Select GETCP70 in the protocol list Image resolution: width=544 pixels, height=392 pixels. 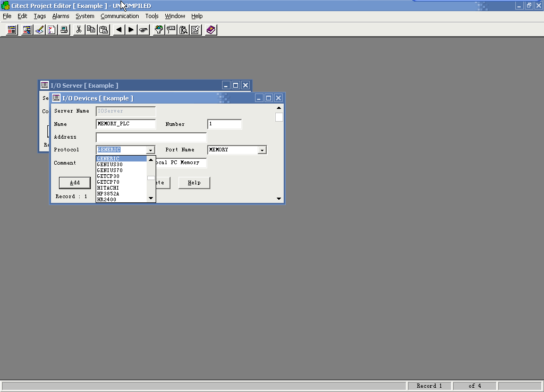coord(122,182)
